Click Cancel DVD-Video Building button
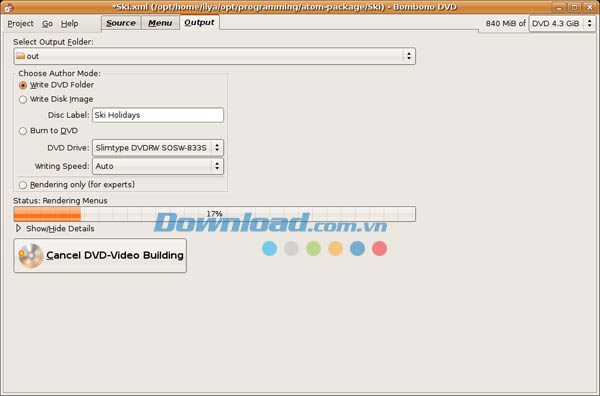600x396 pixels. (x=100, y=256)
